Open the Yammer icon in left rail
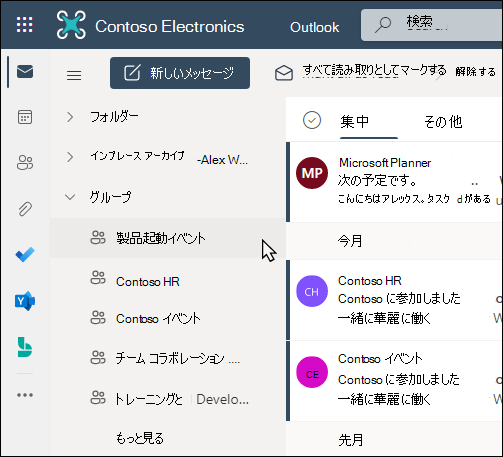 coord(25,301)
